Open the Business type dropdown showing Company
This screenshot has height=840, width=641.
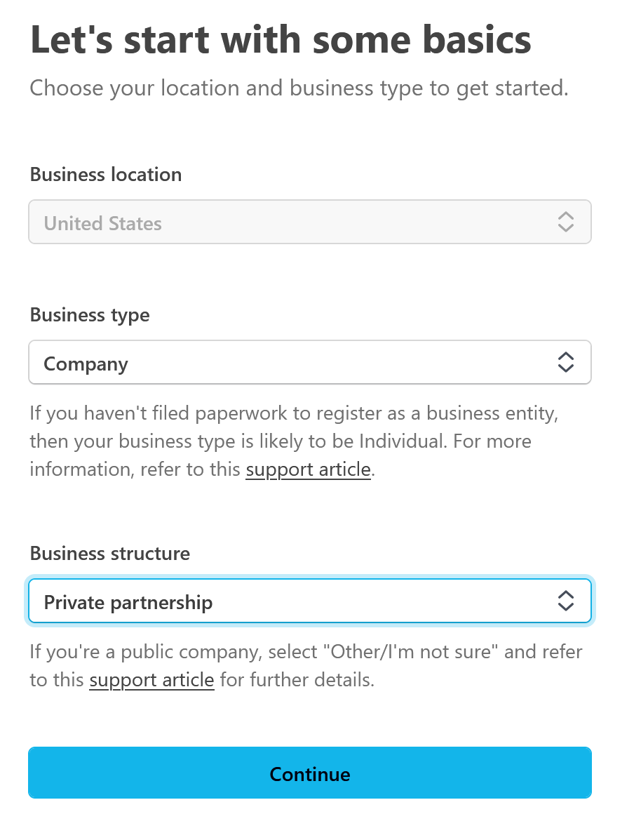pos(309,363)
